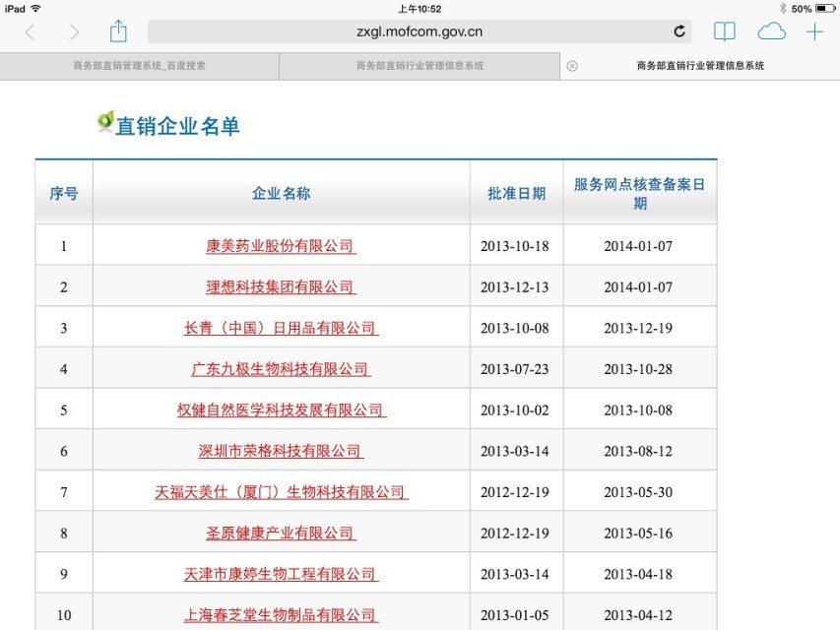Open link 深圳市荣格科技有限公司
Viewport: 840px width, 630px height.
point(281,451)
